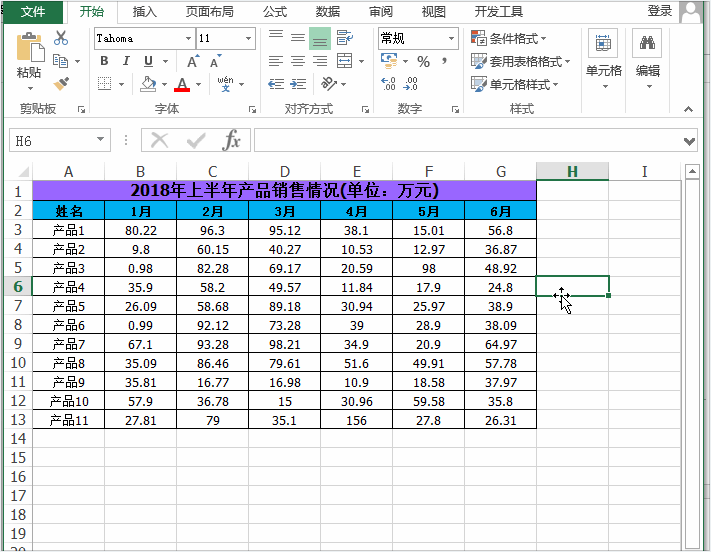Switch to the 数据 tab
711x552 pixels.
(x=328, y=11)
